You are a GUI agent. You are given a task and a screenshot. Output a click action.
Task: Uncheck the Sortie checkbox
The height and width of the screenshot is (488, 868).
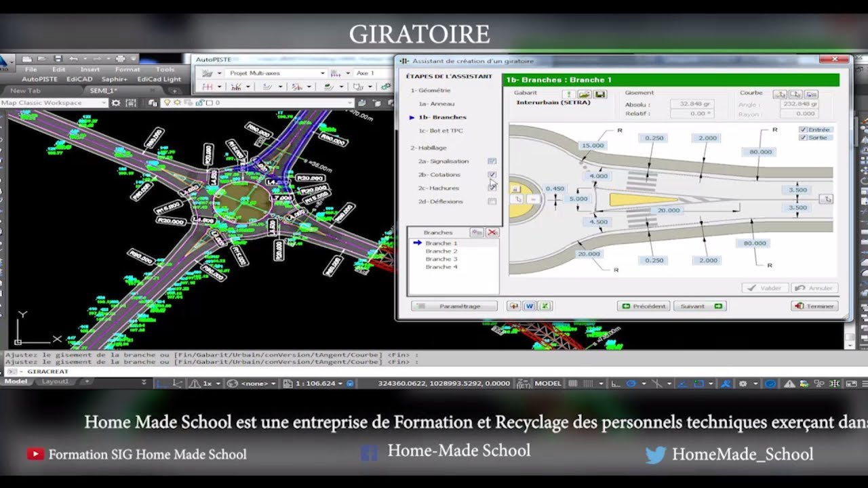point(803,138)
